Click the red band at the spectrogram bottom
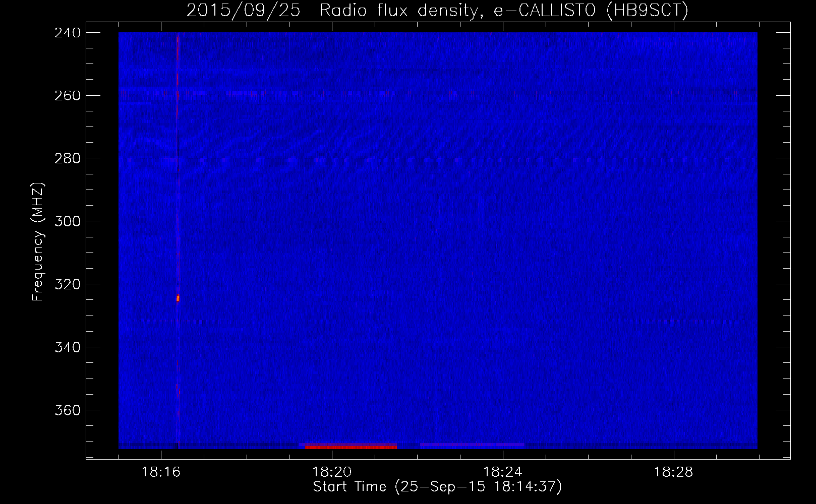Image resolution: width=816 pixels, height=504 pixels. tap(351, 447)
